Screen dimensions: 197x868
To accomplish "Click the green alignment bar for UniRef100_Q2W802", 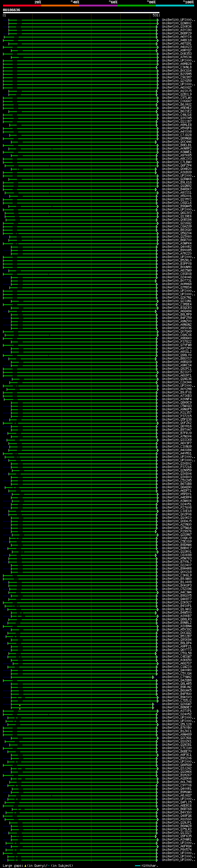I will pyautogui.click(x=83, y=23).
